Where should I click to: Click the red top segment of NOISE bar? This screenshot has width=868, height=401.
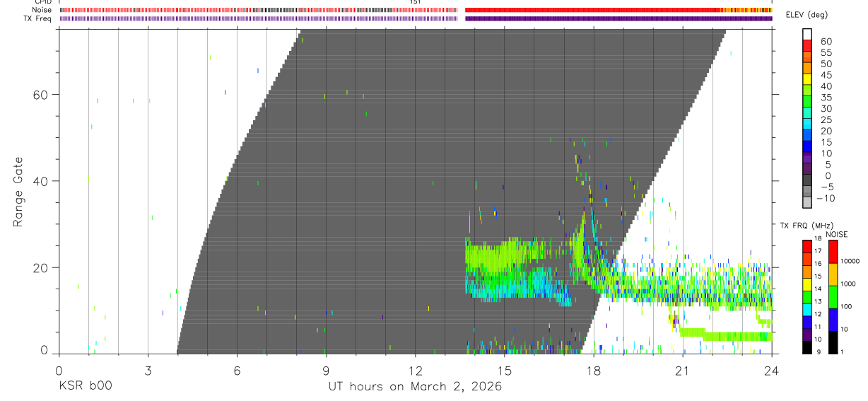[x=832, y=252]
